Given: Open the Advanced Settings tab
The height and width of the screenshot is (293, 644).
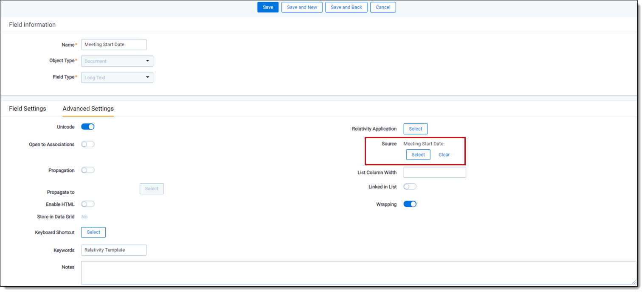Looking at the screenshot, I should click(88, 109).
